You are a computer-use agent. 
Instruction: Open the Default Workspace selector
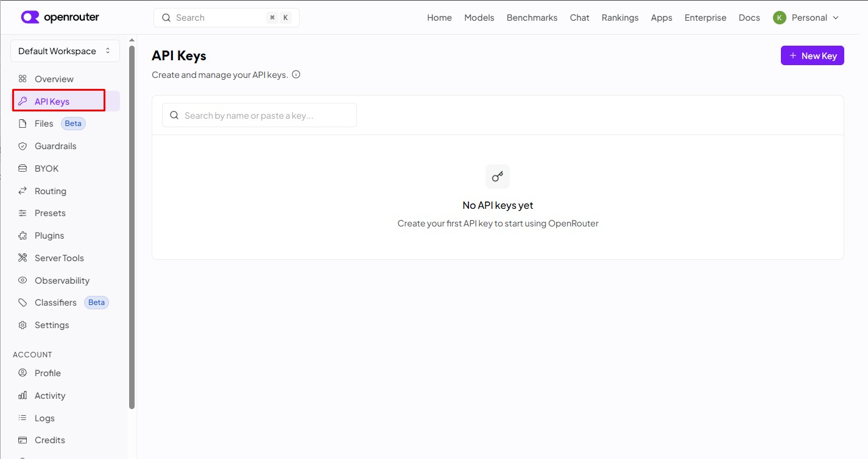65,51
